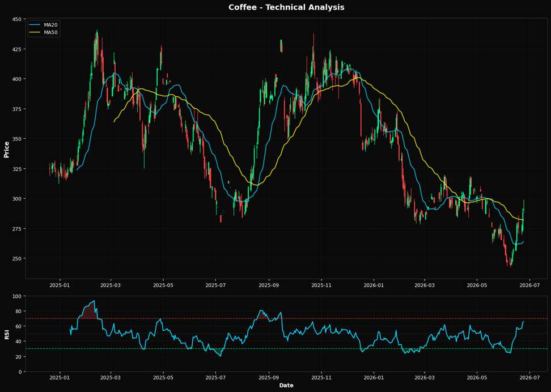551x392 pixels.
Task: Click 2026-07 date label under RSI chart
Action: tap(529, 378)
